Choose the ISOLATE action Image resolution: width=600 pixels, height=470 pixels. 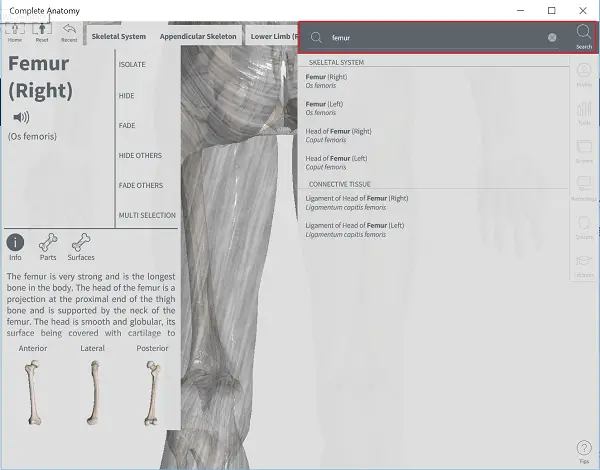[132, 64]
